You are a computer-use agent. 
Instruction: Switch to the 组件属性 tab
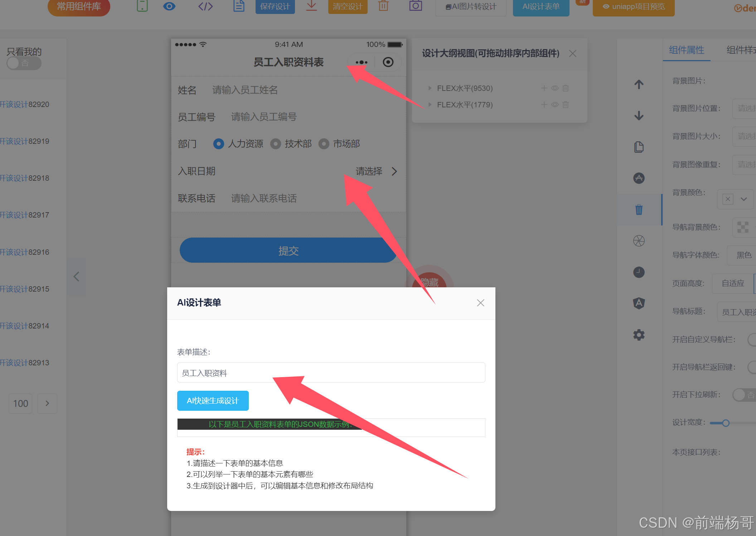click(x=686, y=50)
